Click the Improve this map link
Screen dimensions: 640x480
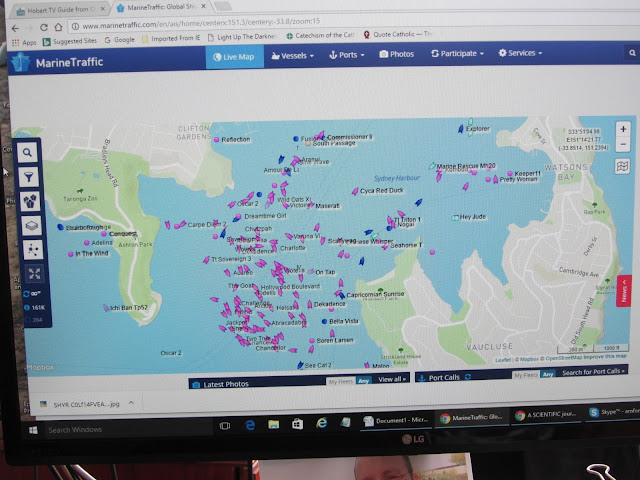pos(605,356)
